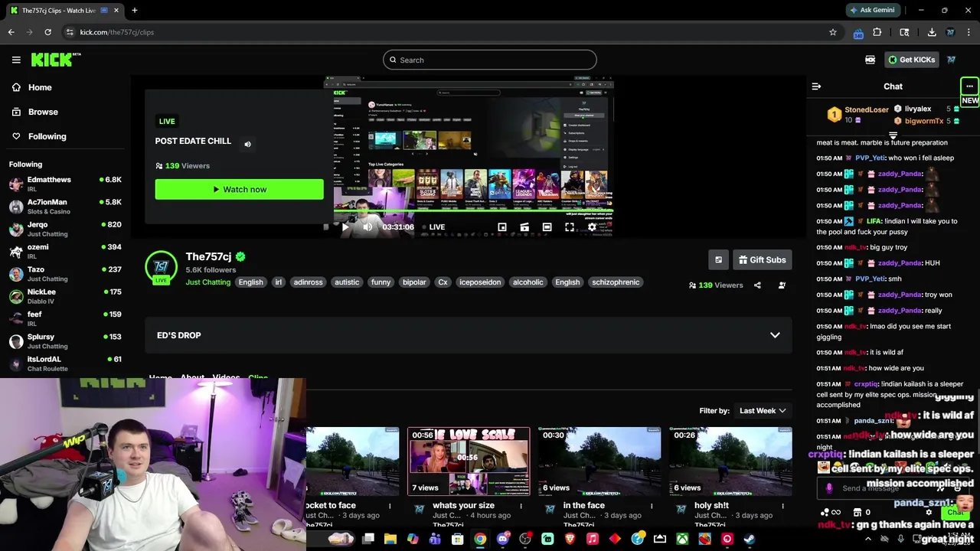Enter fullscreen mode
980x551 pixels.
click(570, 227)
